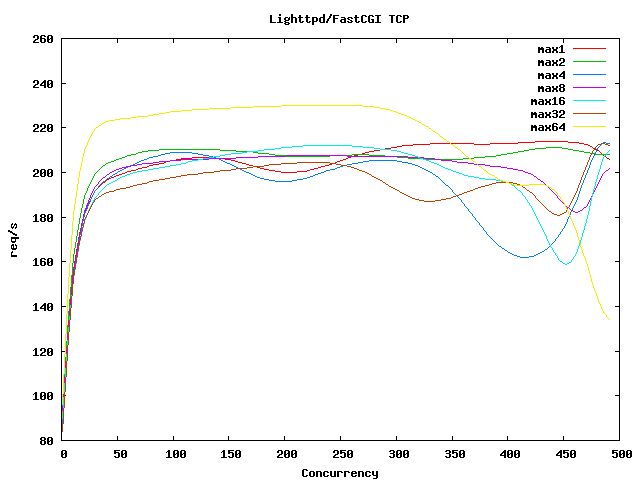Viewport: 640px width, 480px height.
Task: Click the Concurrency x-axis label
Action: pyautogui.click(x=340, y=473)
